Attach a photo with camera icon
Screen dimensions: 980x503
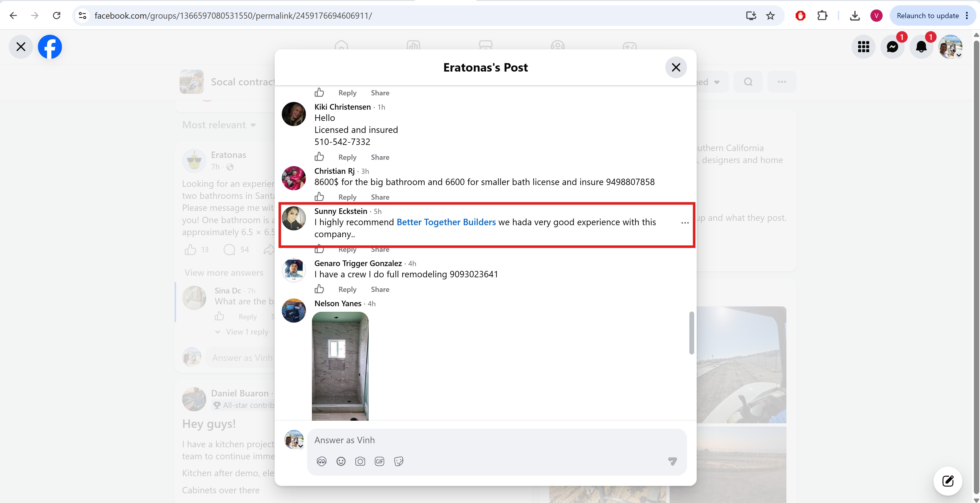(x=360, y=462)
